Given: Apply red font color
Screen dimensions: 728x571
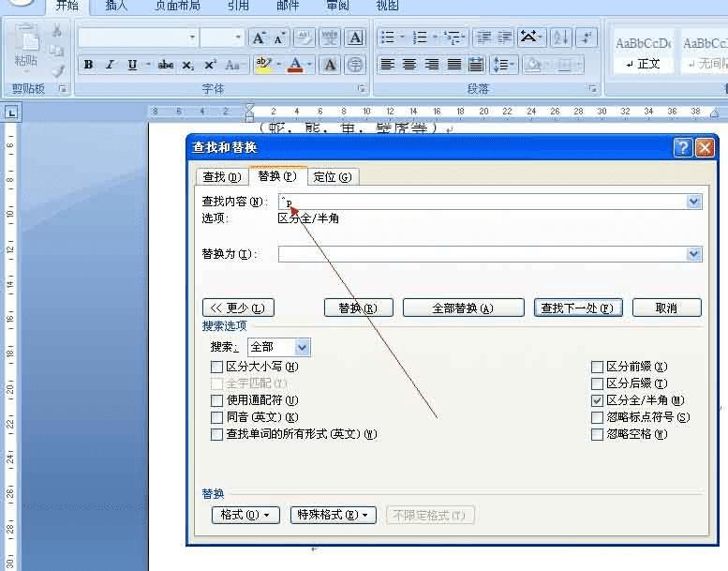Looking at the screenshot, I should point(295,65).
